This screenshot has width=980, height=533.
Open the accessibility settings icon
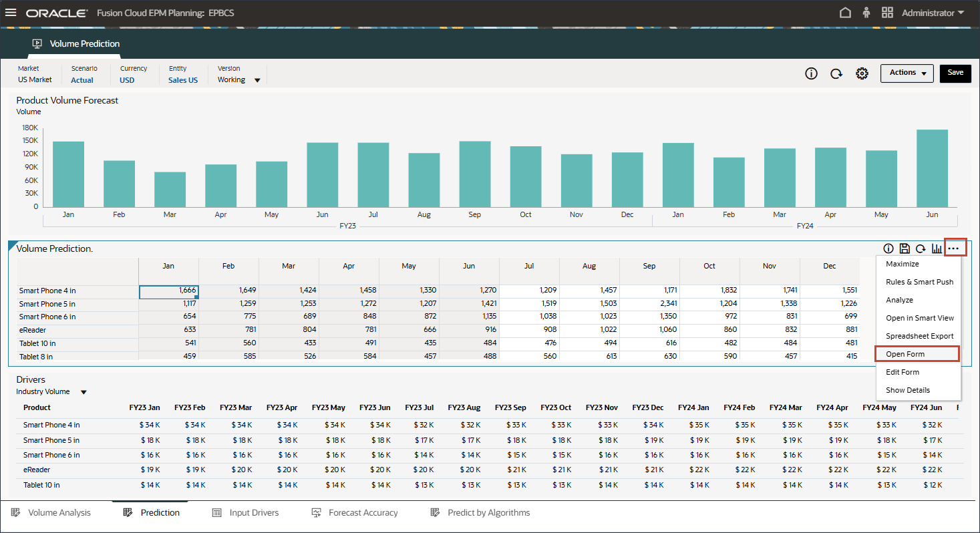pyautogui.click(x=866, y=13)
